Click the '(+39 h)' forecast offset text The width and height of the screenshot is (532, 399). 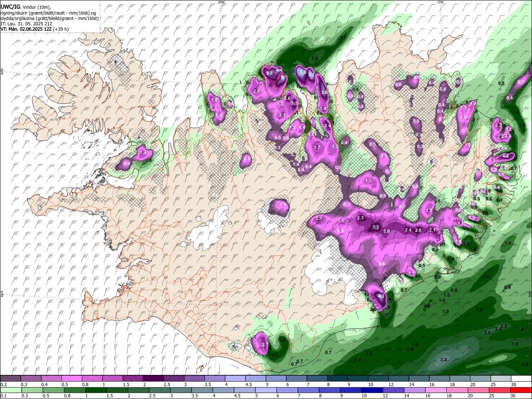tap(61, 29)
